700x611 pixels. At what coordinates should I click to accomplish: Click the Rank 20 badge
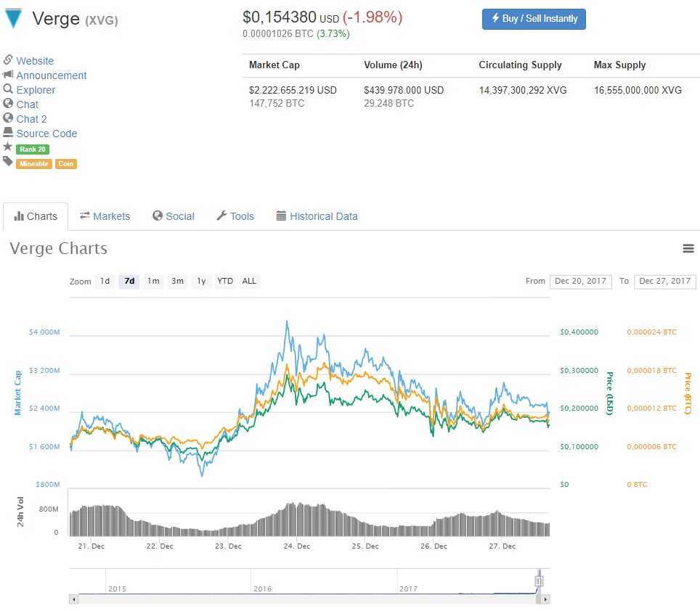[33, 149]
